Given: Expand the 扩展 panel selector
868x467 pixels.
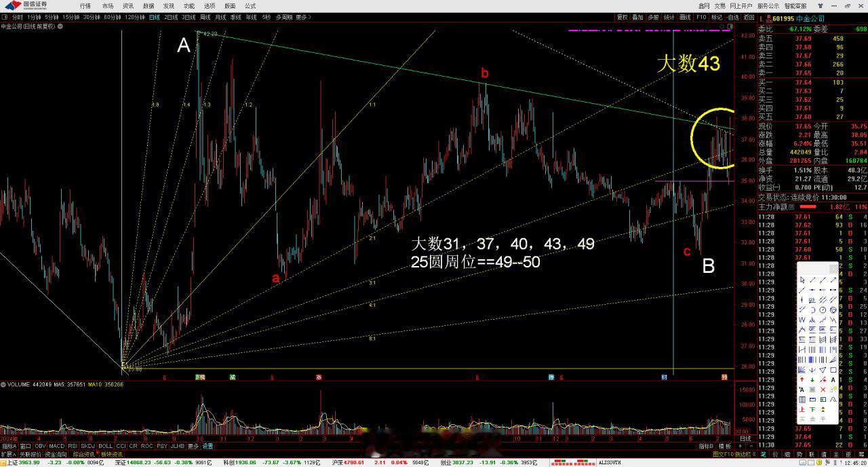Looking at the screenshot, I should point(8,454).
